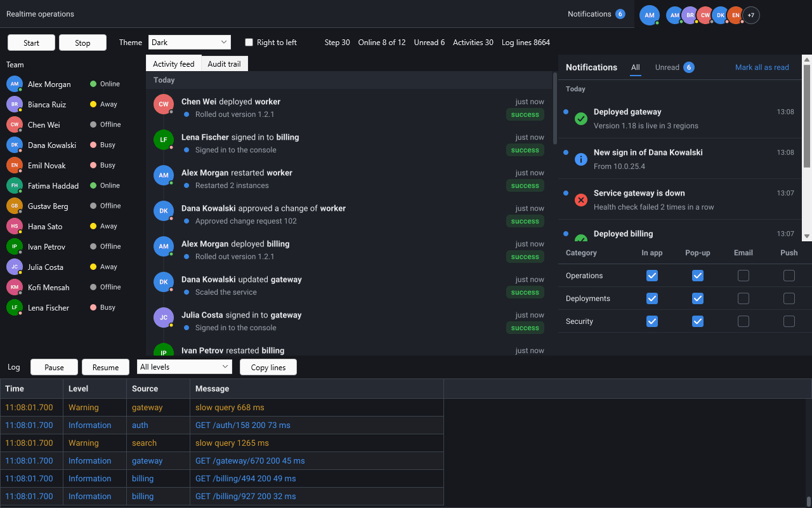Select the Activity feed tab

174,64
